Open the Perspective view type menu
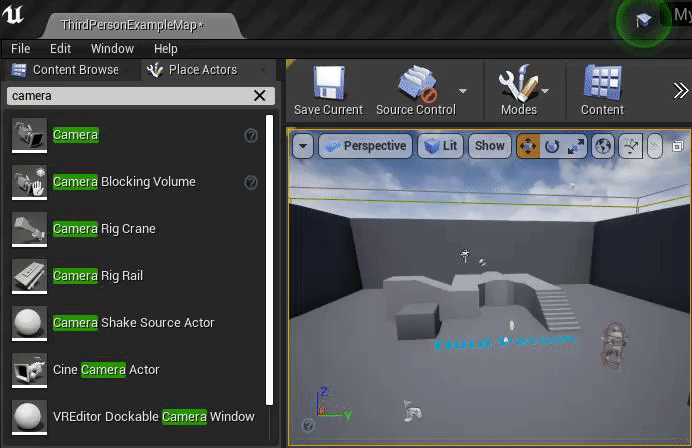692x448 pixels. pos(365,146)
